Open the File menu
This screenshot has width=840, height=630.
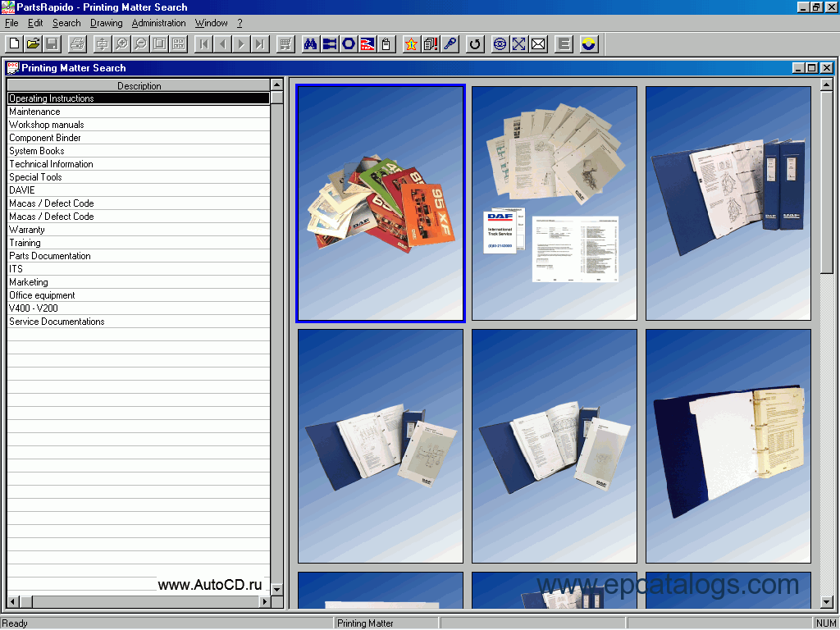coord(11,23)
